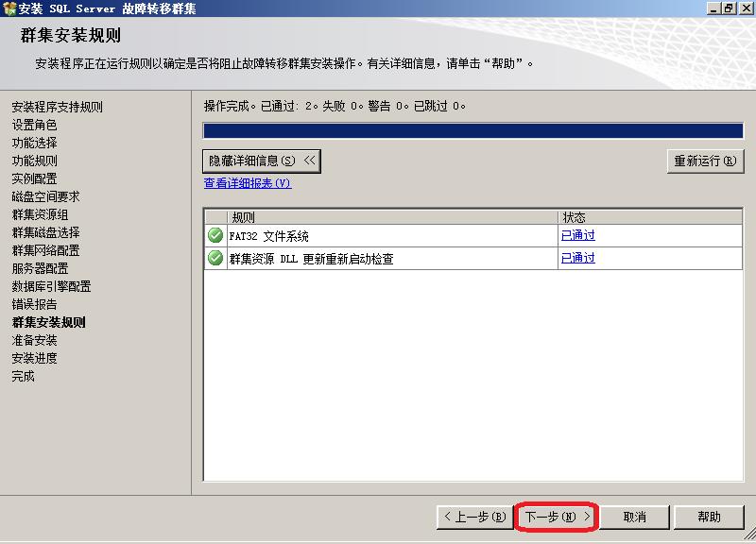This screenshot has width=756, height=544.
Task: Select 安装程序支持规则 in the left step list
Action: coord(57,108)
